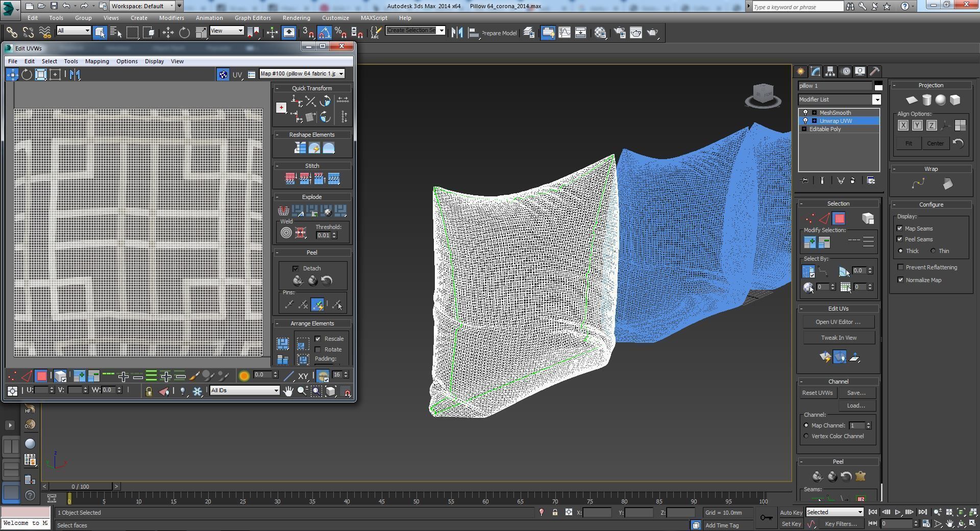
Task: Click Spherical Map projection icon
Action: click(x=940, y=100)
